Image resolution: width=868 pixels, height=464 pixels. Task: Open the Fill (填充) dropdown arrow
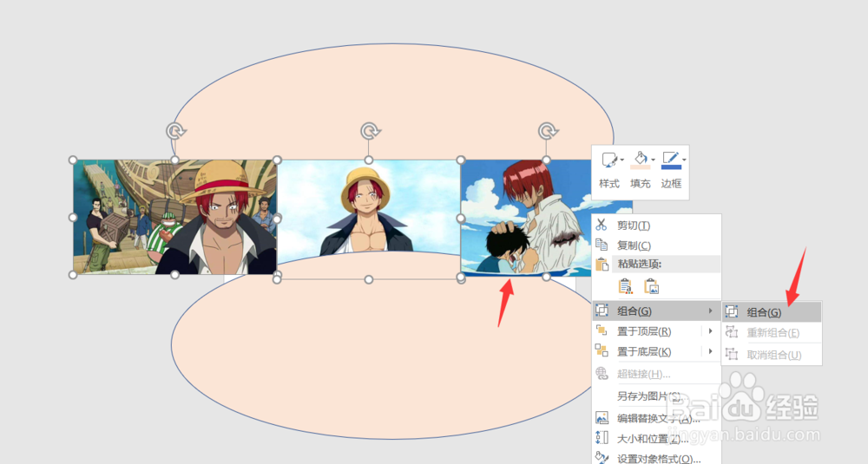click(654, 160)
